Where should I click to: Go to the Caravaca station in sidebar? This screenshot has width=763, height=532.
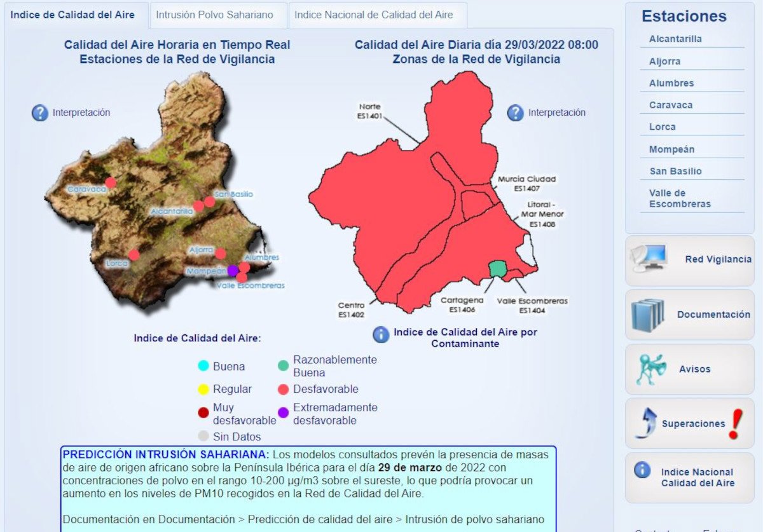pyautogui.click(x=671, y=105)
